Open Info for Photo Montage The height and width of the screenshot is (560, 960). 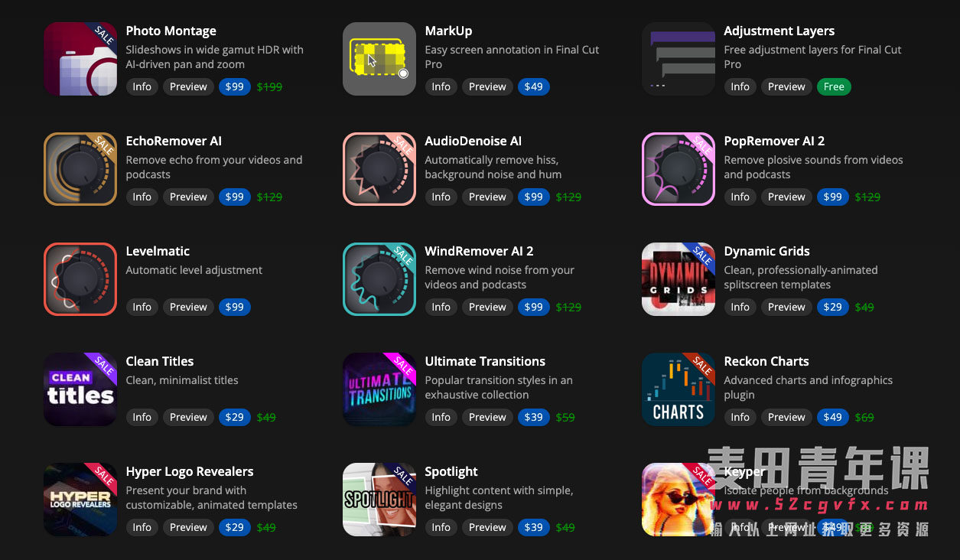[142, 86]
